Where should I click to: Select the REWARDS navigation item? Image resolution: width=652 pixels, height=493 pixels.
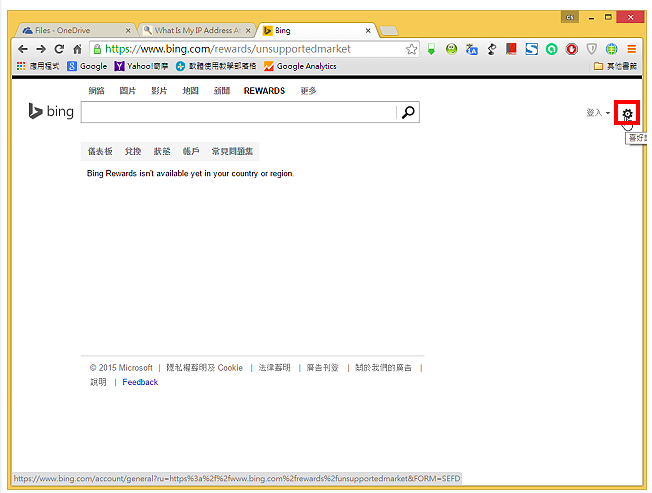tap(264, 91)
